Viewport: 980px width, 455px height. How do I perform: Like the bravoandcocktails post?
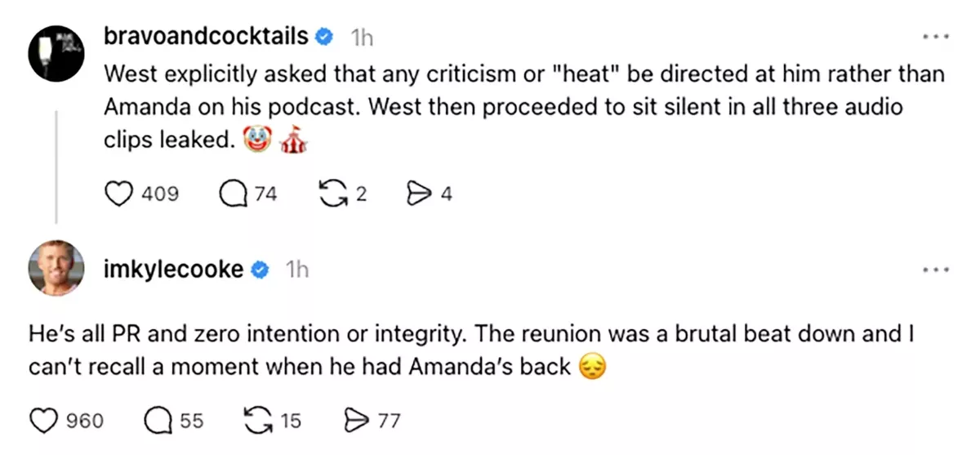pos(120,194)
